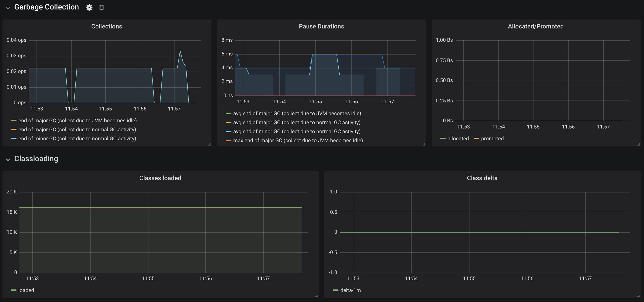
Task: Open the Allocated/Promoted panel title menu
Action: click(535, 26)
